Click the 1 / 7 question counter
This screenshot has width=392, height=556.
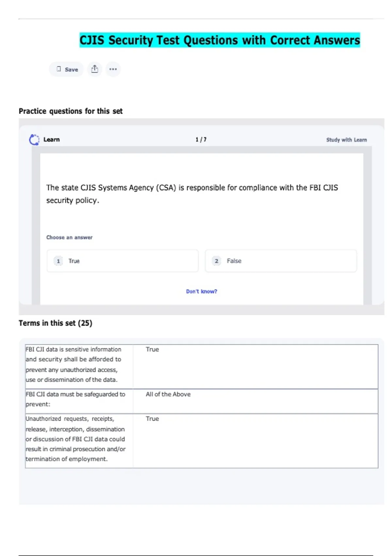click(x=201, y=140)
